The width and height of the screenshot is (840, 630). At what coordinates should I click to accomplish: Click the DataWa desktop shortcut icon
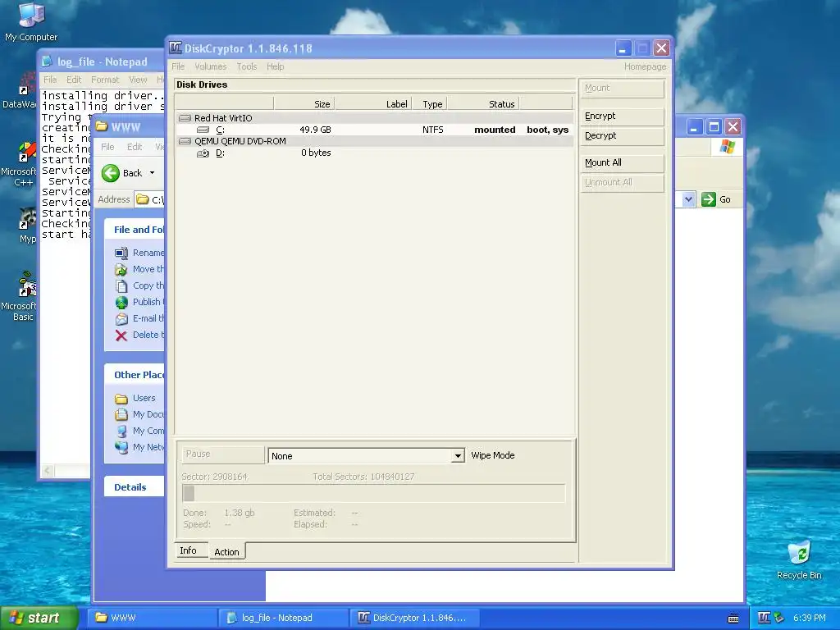click(27, 84)
